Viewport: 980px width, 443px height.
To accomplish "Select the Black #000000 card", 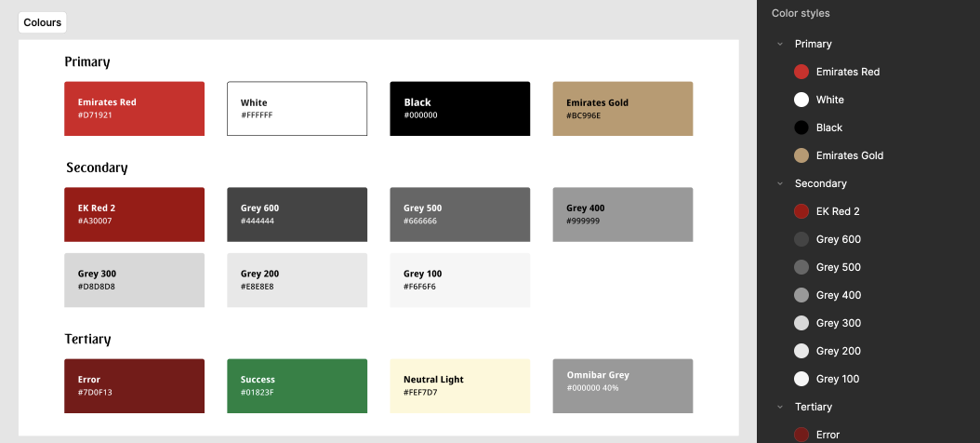I will [460, 108].
